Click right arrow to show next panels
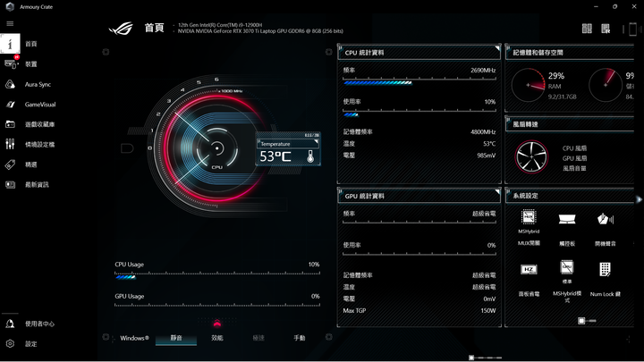Viewport: 644px width, 362px height. (639, 199)
